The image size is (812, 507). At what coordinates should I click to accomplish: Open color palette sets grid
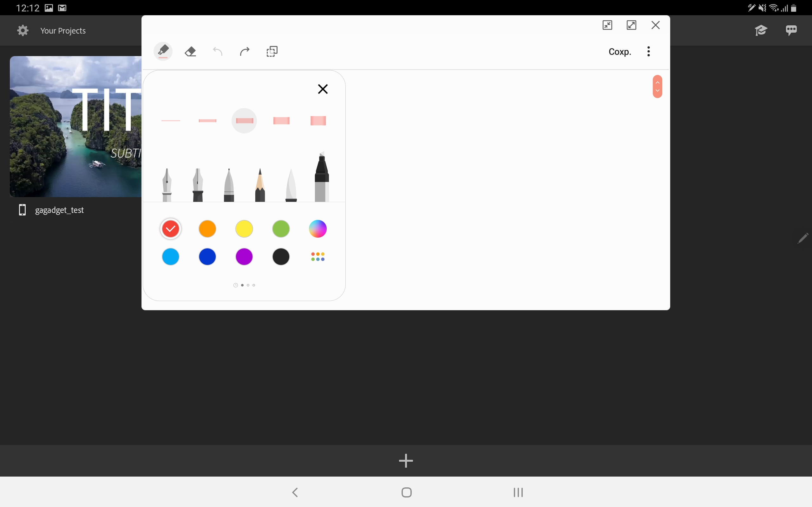tap(318, 257)
